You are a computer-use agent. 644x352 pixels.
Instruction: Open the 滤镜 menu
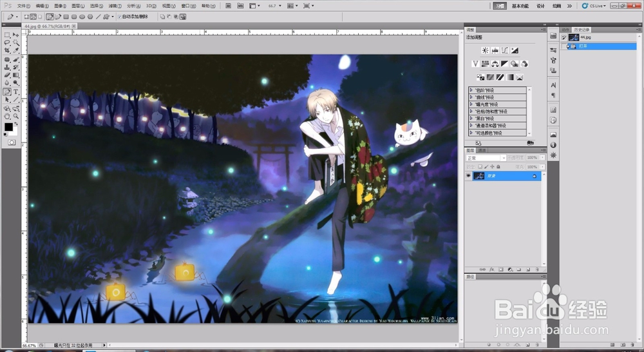pos(115,6)
